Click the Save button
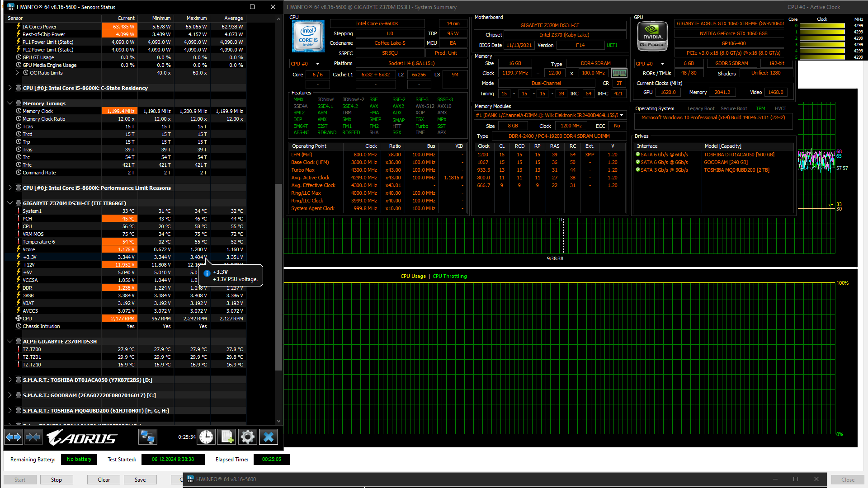 coord(140,479)
